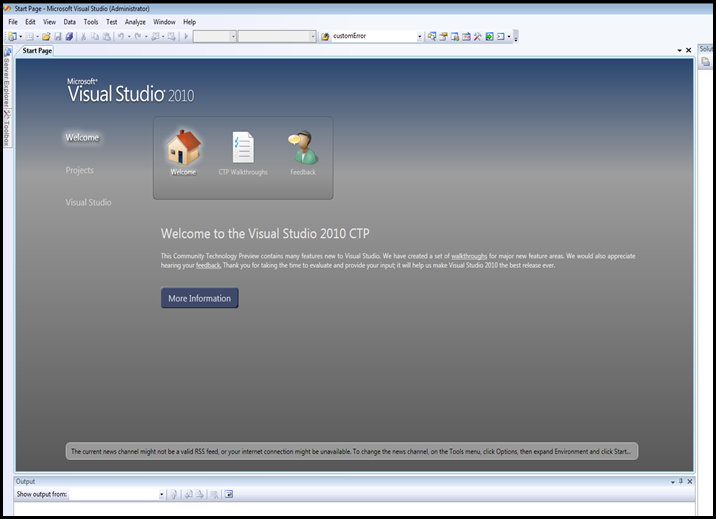This screenshot has width=716, height=519.
Task: Open the Toolbox side tab
Action: 7,128
